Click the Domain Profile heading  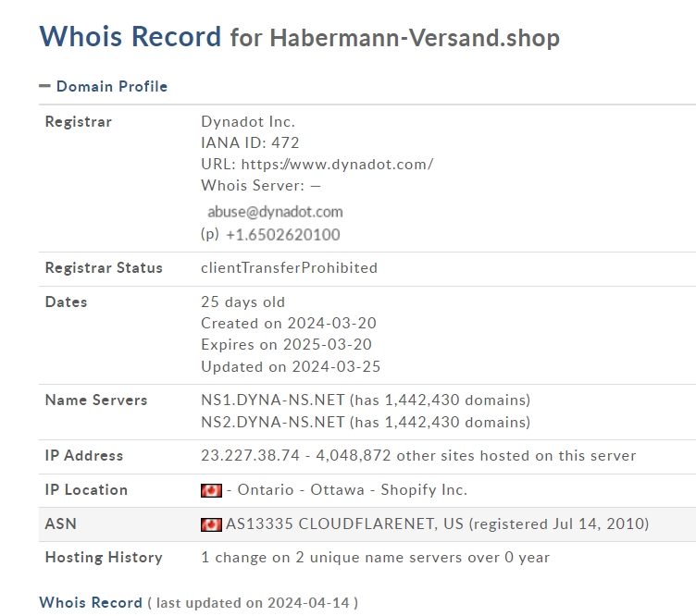[x=112, y=86]
